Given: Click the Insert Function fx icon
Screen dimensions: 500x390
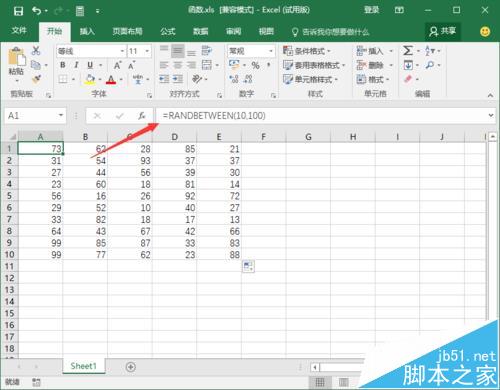Looking at the screenshot, I should [142, 116].
